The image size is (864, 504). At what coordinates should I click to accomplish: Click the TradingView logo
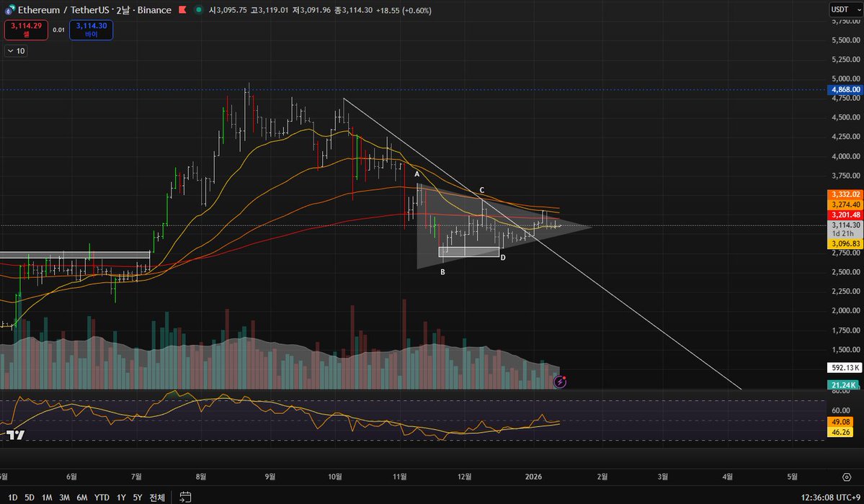pos(15,435)
